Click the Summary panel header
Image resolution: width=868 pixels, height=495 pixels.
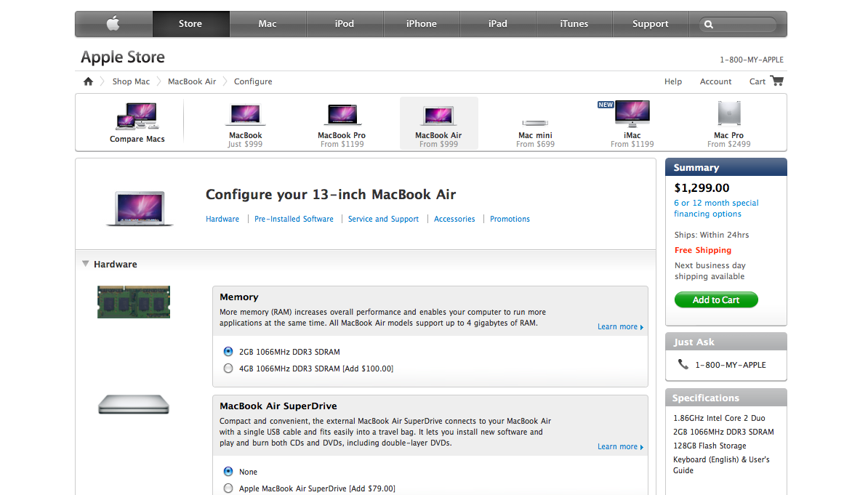pyautogui.click(x=726, y=167)
